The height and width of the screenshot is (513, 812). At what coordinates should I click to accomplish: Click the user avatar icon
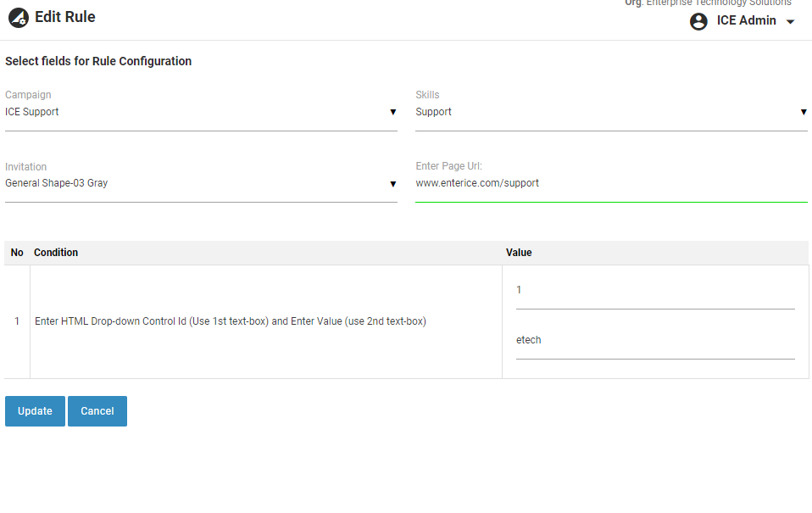[698, 21]
